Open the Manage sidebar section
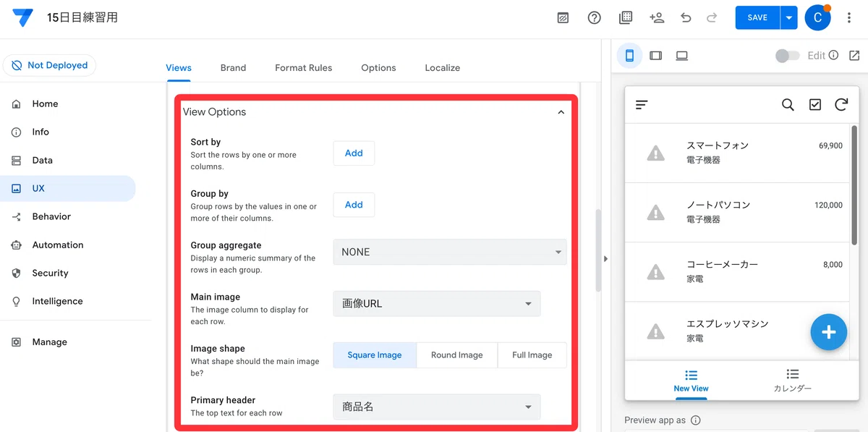 [69, 342]
